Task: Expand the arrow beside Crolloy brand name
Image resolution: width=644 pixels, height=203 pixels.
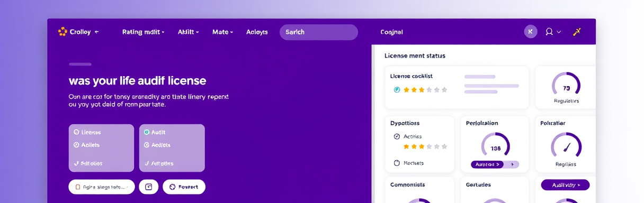Action: coord(96,32)
